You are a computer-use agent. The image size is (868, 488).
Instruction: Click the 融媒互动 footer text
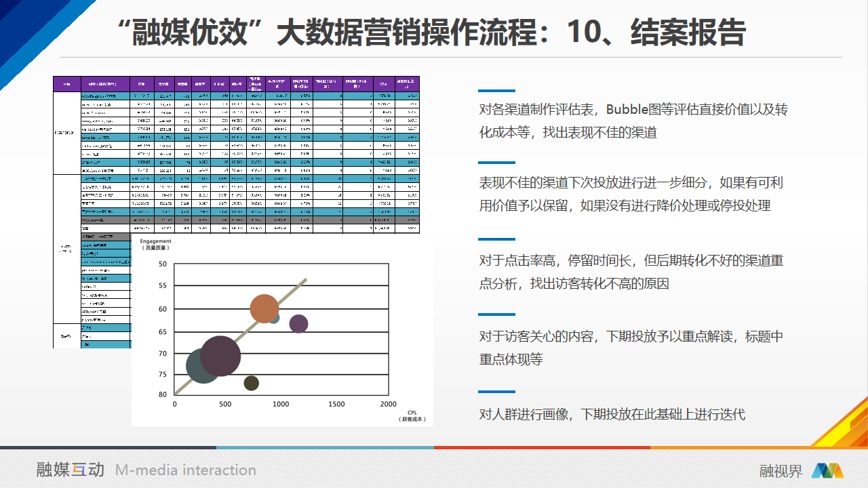point(71,470)
